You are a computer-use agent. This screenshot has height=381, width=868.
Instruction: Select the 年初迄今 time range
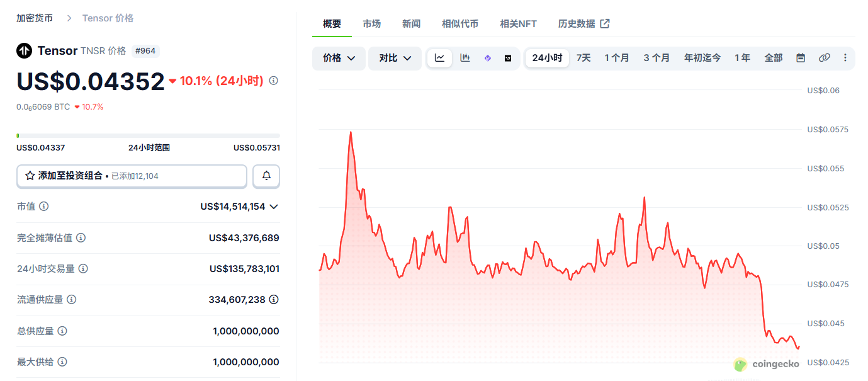click(x=702, y=58)
